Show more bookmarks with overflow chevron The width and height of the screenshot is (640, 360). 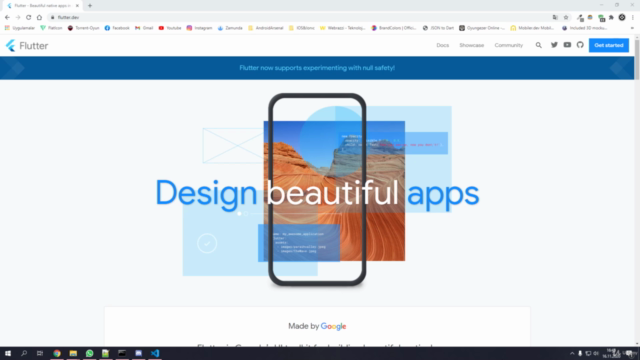coord(632,28)
